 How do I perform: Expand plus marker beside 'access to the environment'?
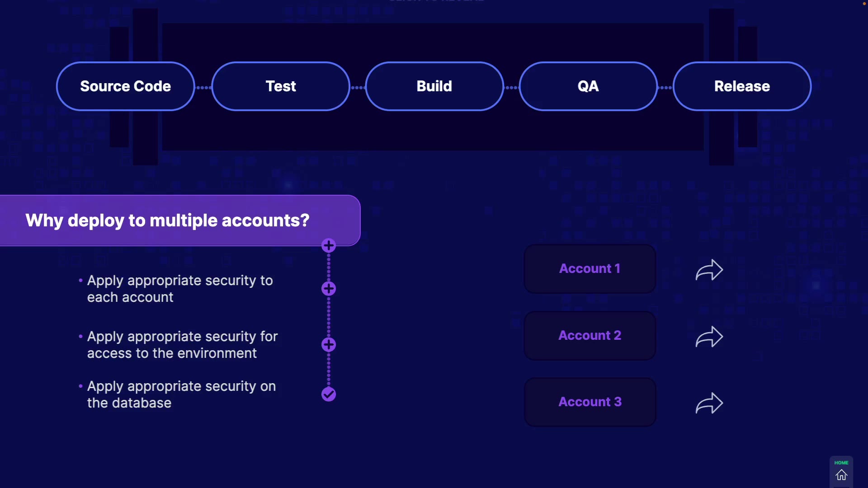[x=329, y=345]
